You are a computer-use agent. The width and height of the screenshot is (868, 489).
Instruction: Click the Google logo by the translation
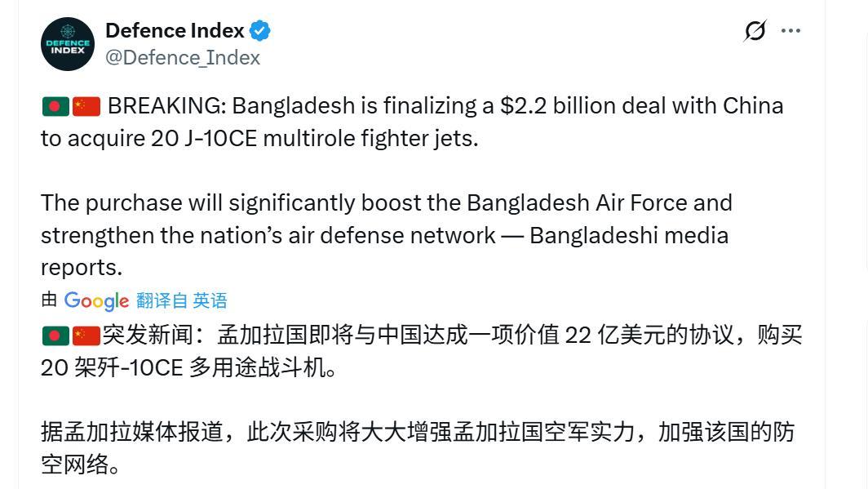point(96,301)
